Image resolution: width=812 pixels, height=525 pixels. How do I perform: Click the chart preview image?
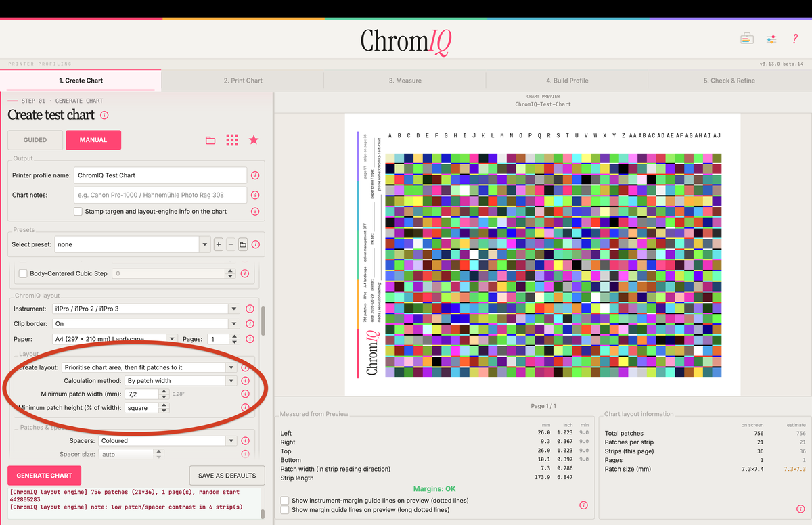(543, 255)
